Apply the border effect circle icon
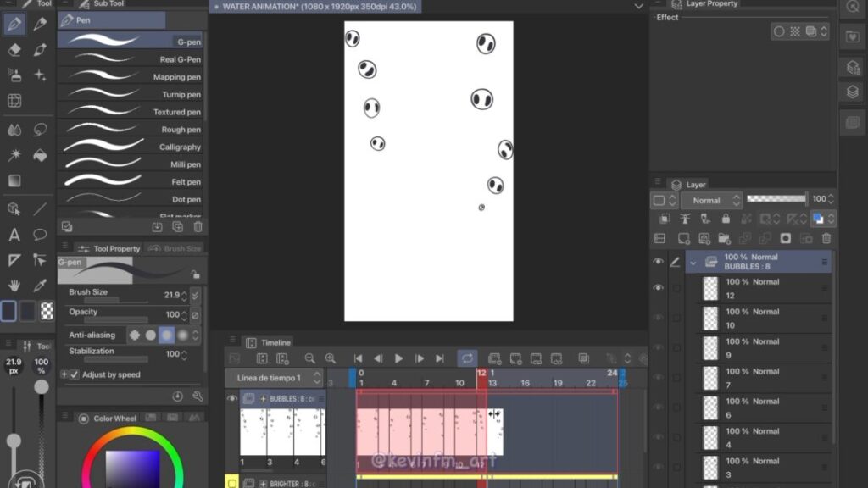 (779, 31)
